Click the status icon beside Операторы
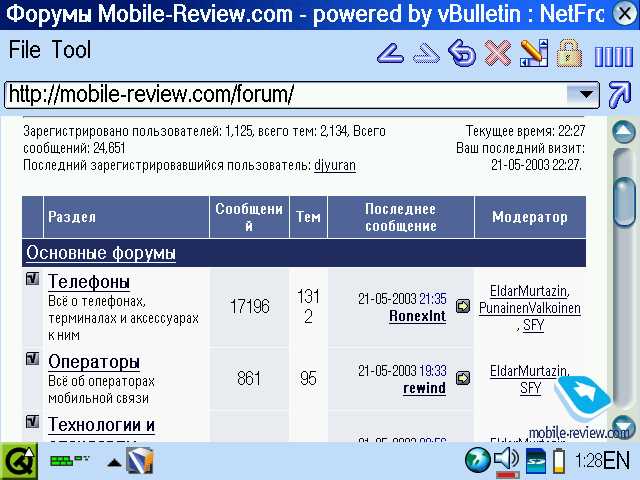Screen dimensions: 640x480 (32, 359)
